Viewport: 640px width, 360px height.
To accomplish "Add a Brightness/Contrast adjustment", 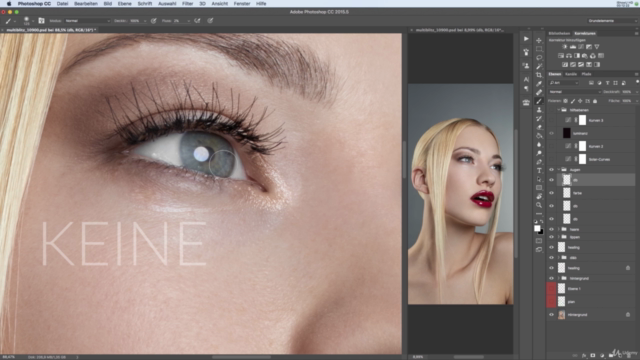I will point(565,47).
